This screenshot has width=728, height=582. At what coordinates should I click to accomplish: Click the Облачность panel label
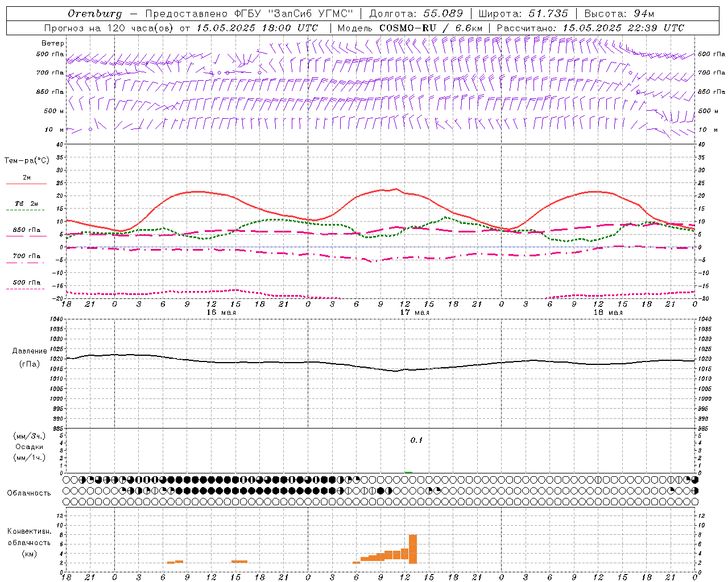pos(29,493)
